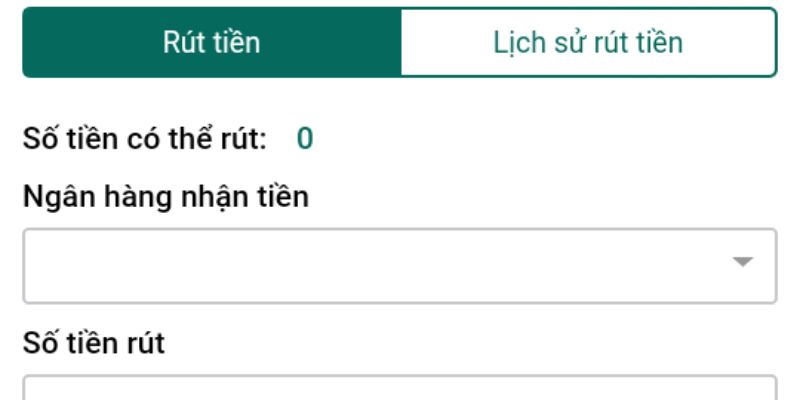The image size is (800, 400).
Task: Click the withdrawal amount text box
Action: point(399,389)
